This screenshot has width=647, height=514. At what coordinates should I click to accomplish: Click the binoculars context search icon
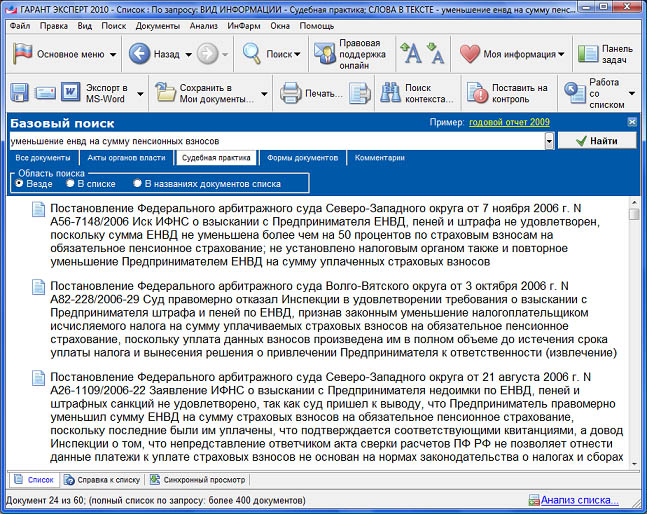click(x=390, y=94)
